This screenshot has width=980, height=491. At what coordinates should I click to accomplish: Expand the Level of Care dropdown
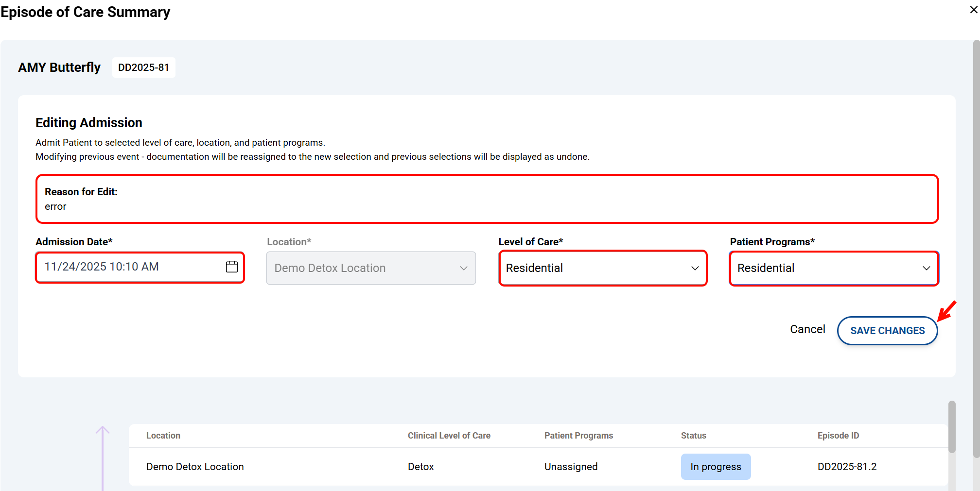[x=602, y=268]
